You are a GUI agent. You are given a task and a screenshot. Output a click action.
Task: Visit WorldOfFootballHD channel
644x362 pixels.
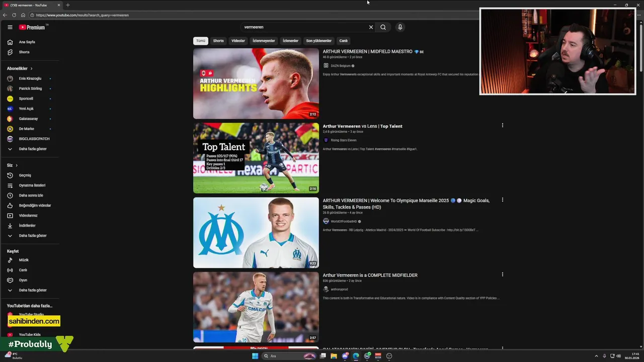pyautogui.click(x=344, y=221)
